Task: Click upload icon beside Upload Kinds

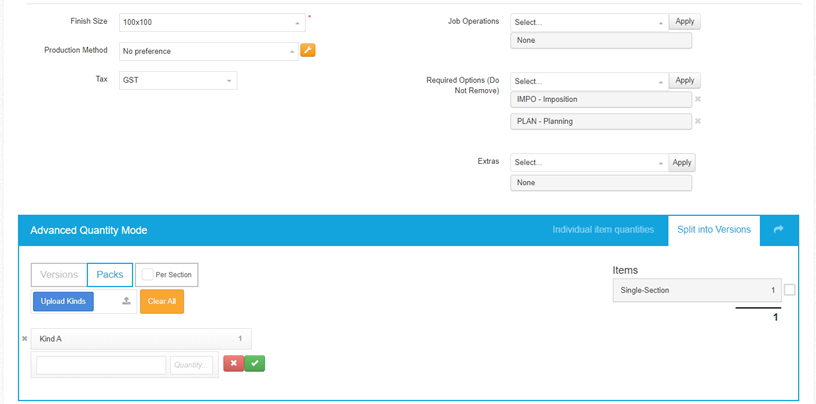Action: 126,301
